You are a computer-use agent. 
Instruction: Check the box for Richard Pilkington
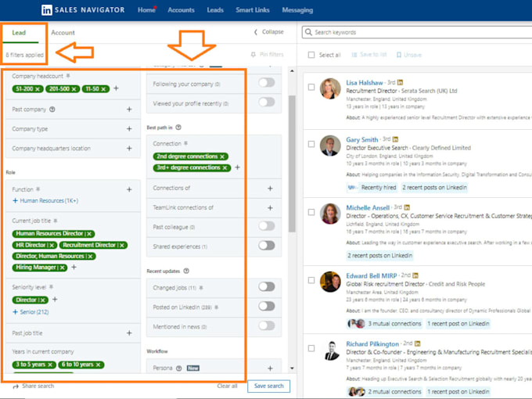311,348
